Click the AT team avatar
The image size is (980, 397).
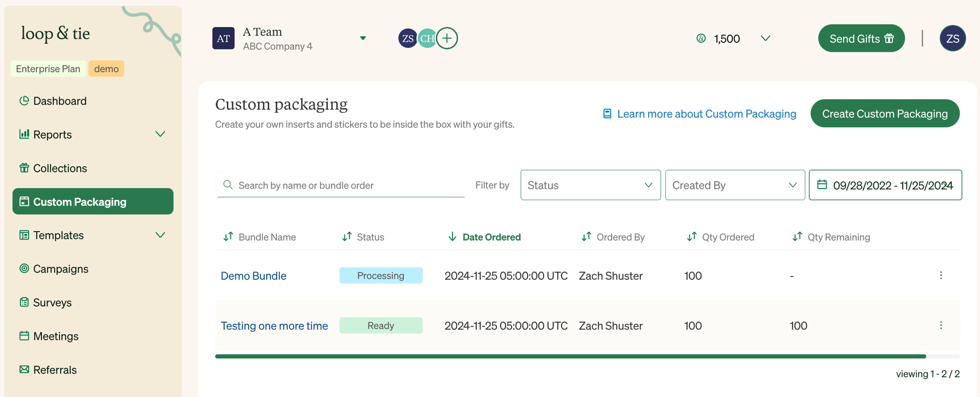(223, 38)
